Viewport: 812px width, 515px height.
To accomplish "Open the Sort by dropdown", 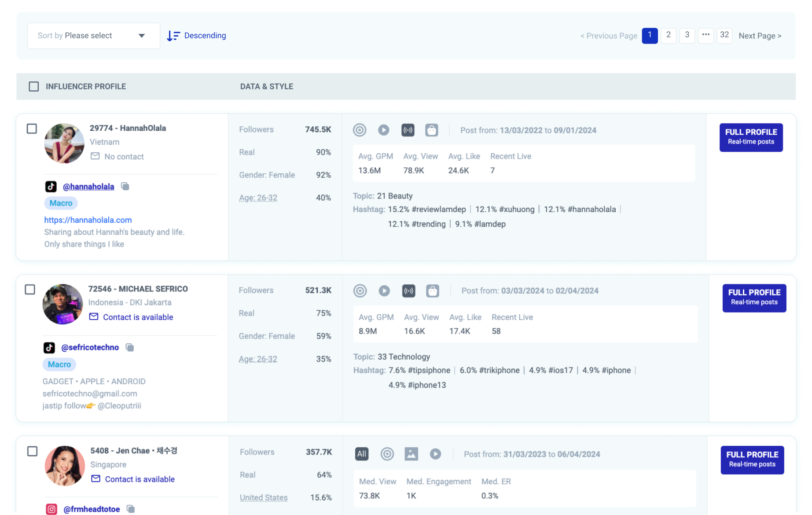I will (x=93, y=36).
